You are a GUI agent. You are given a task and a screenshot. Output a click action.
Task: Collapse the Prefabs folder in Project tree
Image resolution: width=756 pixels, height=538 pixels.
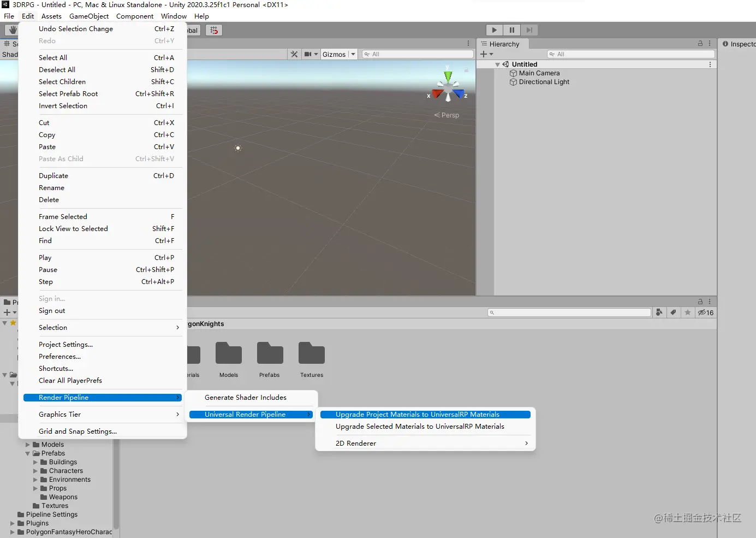28,453
